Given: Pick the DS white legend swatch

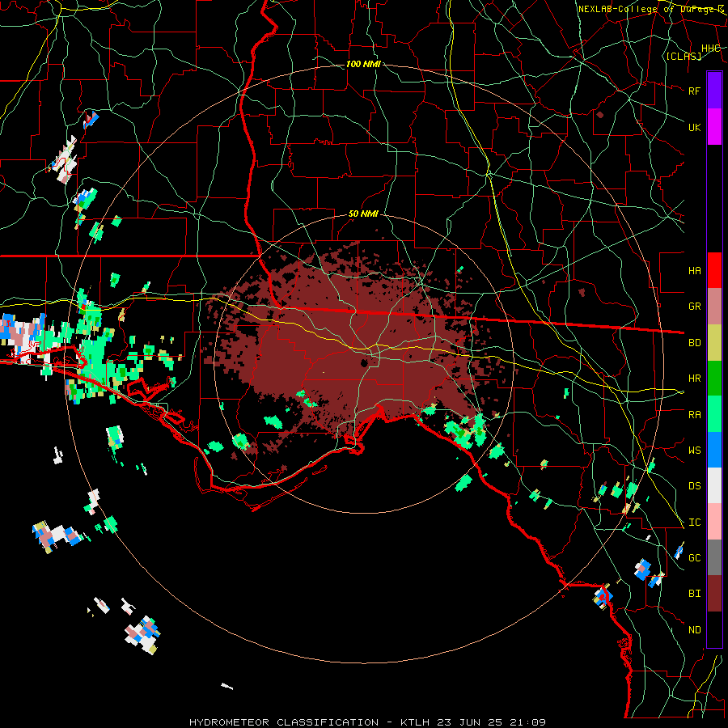Looking at the screenshot, I should pos(714,485).
